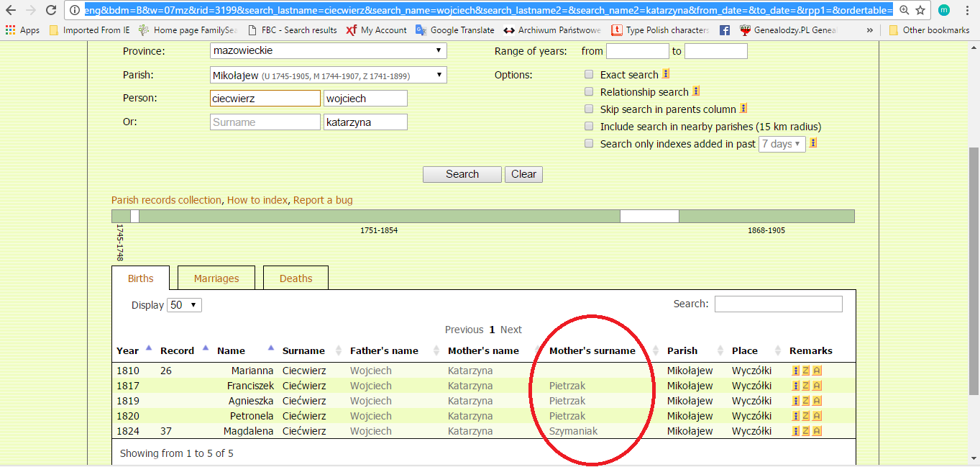Open the Report a bug link

click(x=323, y=200)
